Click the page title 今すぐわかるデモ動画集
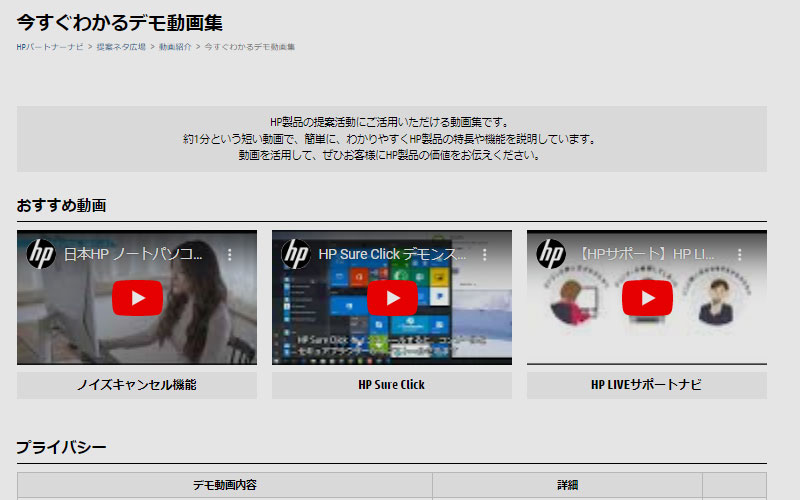This screenshot has width=800, height=500. tap(120, 22)
